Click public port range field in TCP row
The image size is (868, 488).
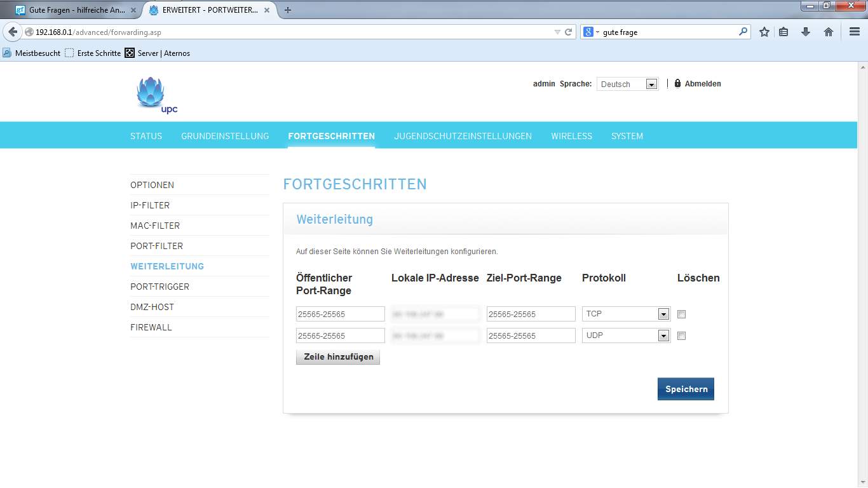click(x=341, y=314)
